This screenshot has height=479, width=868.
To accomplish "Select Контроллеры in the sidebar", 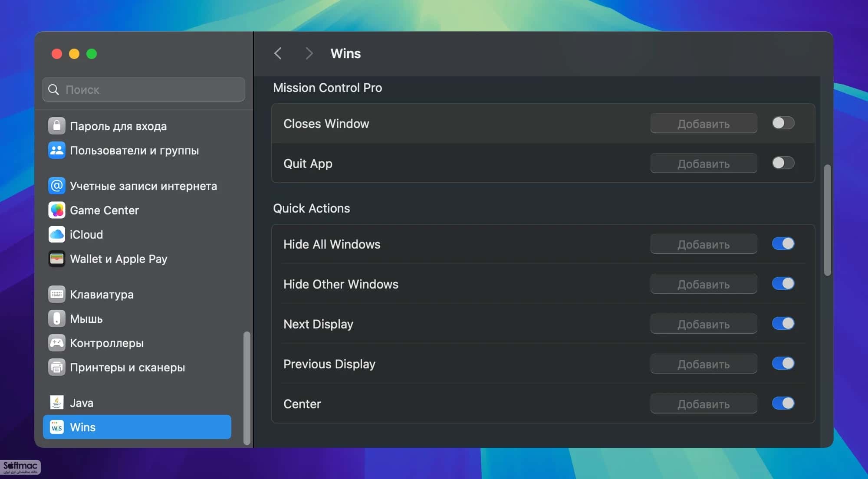I will pos(137,343).
